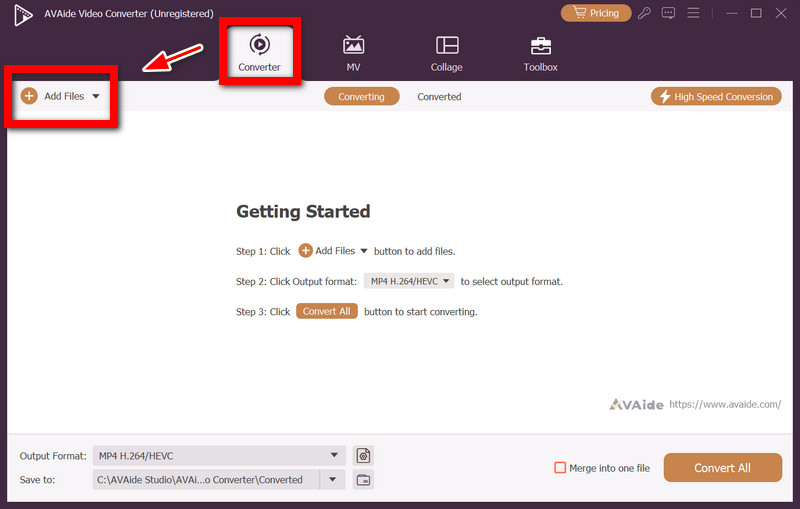
Task: Open the feedback message icon
Action: (668, 13)
